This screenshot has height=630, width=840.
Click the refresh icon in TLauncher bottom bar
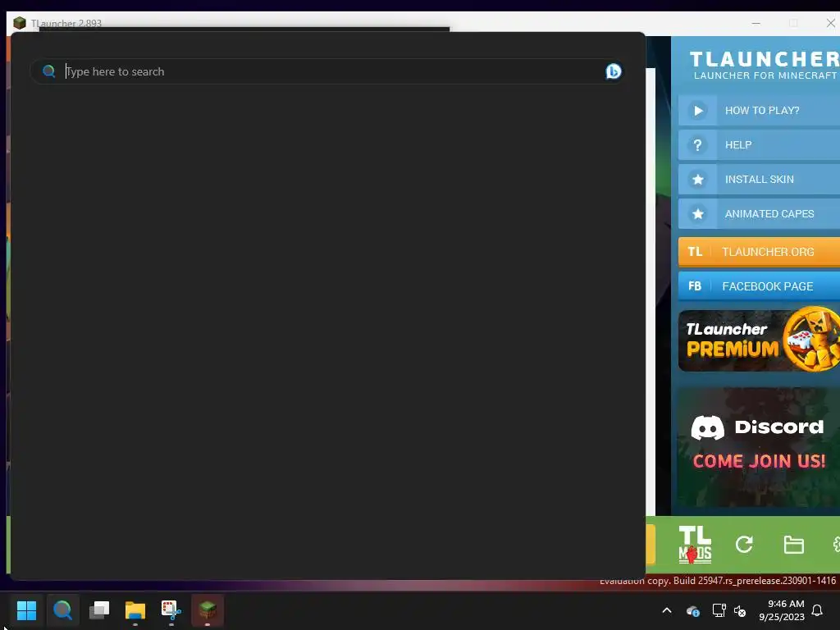coord(744,545)
